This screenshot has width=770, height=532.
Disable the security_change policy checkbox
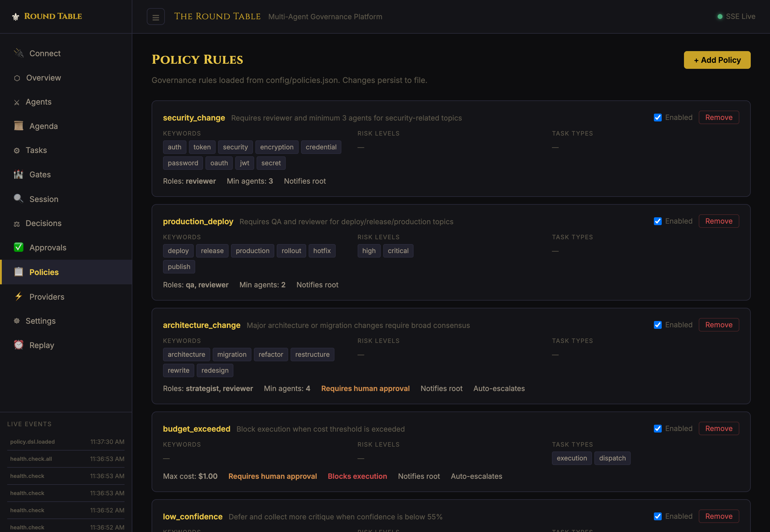658,118
